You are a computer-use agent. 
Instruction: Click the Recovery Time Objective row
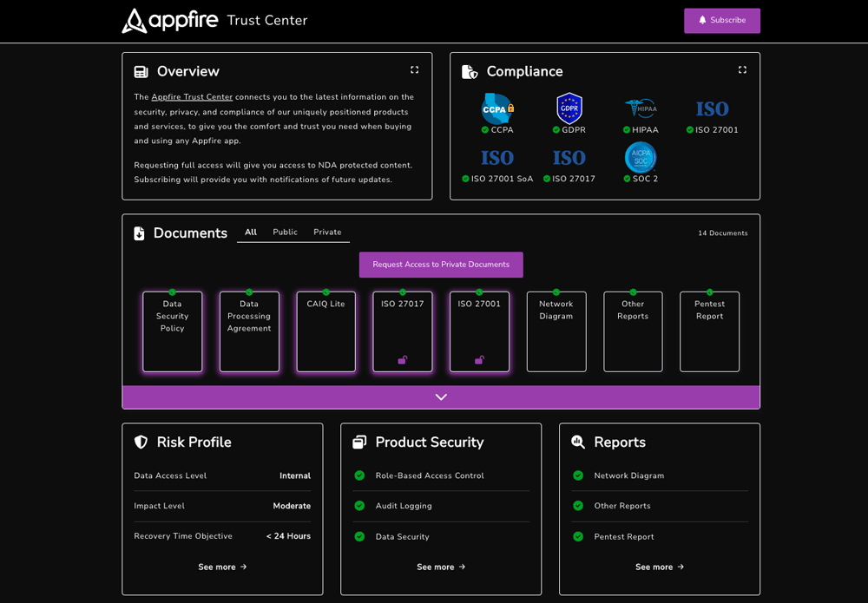pyautogui.click(x=222, y=536)
